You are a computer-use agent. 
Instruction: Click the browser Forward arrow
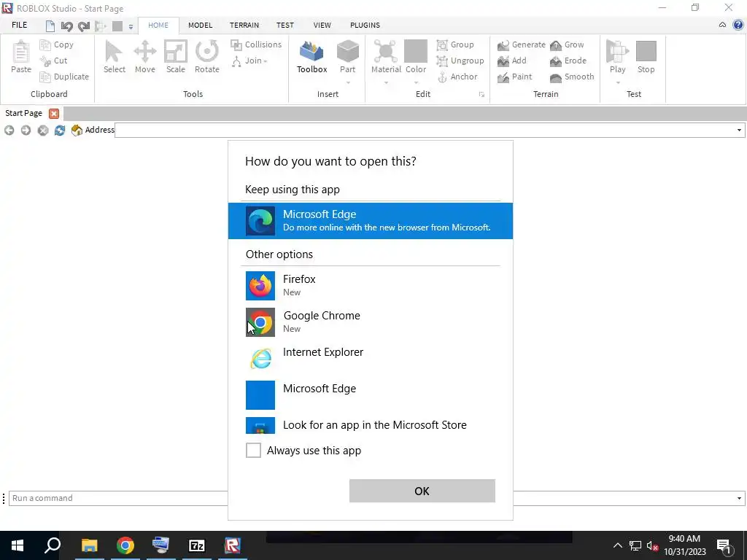26,130
